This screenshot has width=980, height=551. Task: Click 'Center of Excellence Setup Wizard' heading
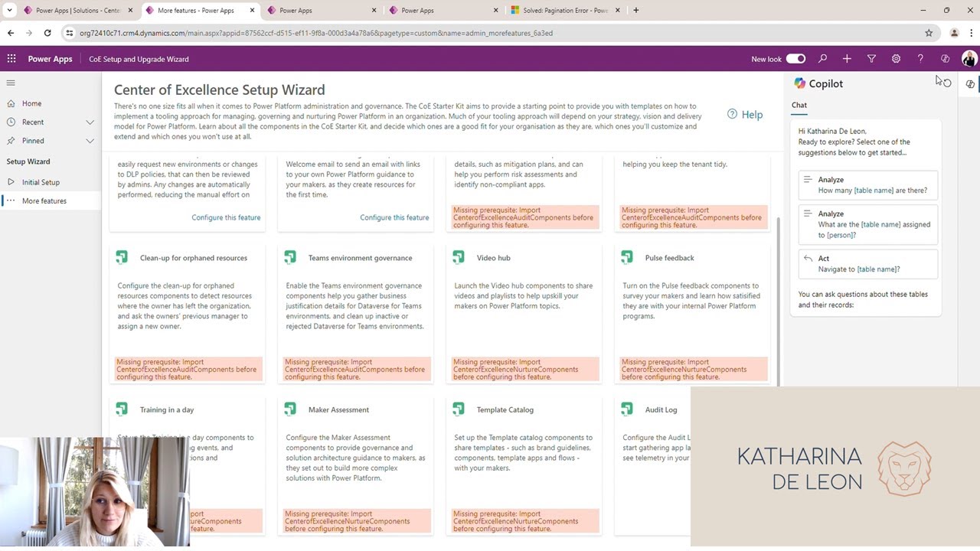tap(220, 90)
